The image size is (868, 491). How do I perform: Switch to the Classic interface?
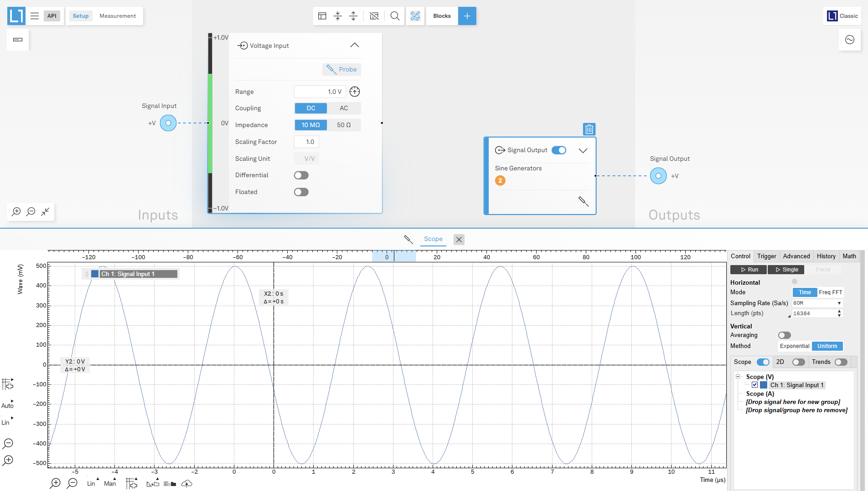(843, 16)
